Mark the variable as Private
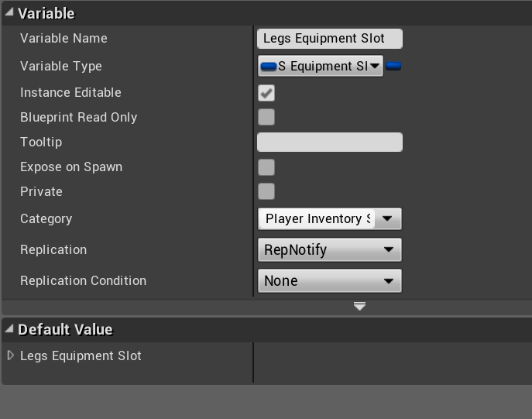532x419 pixels. tap(266, 192)
